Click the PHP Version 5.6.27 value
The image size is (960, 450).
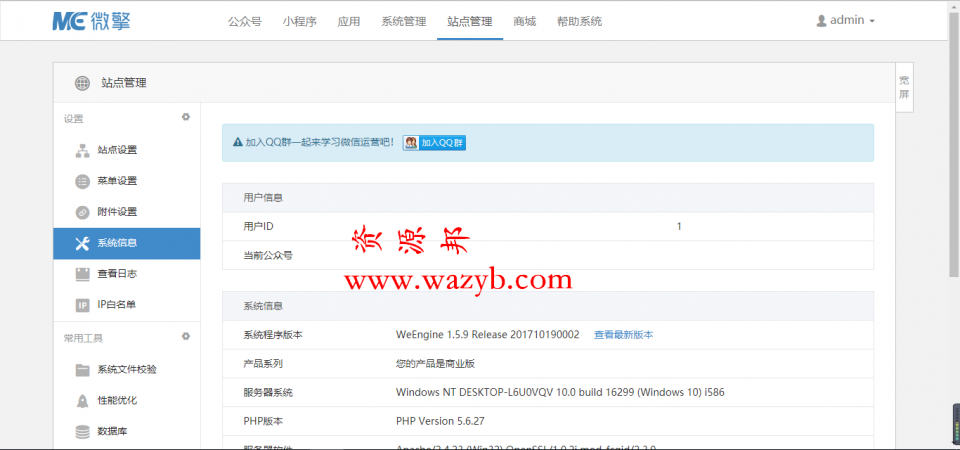440,421
